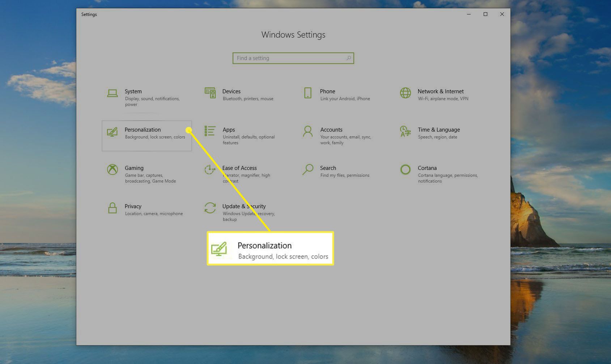Open the Search settings title
Image resolution: width=611 pixels, height=364 pixels.
tap(328, 168)
